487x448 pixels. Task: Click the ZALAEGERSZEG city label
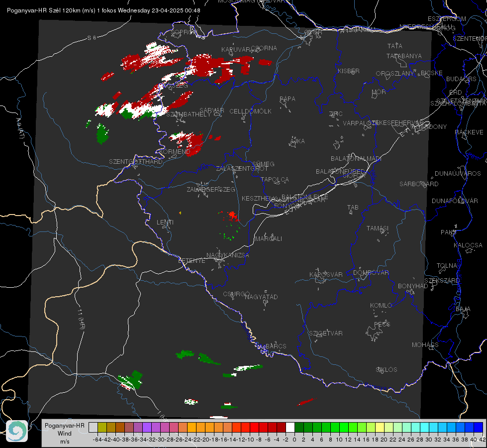211,189
